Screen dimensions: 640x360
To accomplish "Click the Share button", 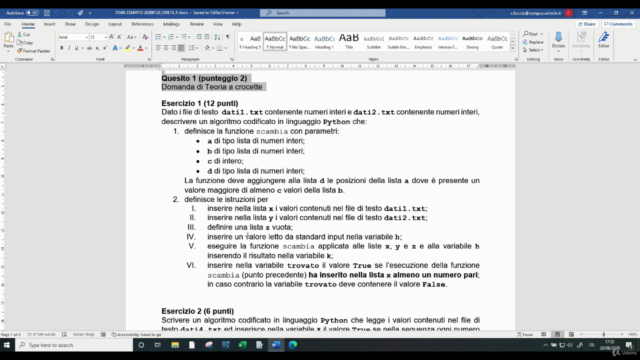I will pos(587,24).
